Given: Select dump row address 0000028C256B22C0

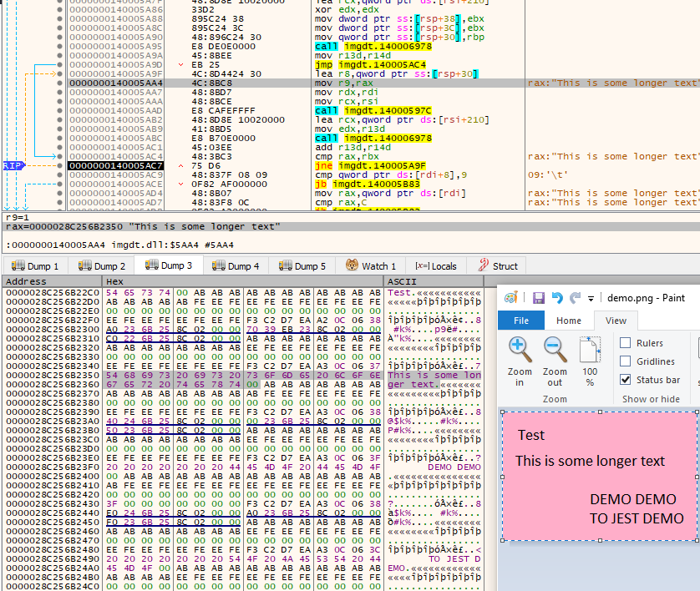Looking at the screenshot, I should pyautogui.click(x=53, y=293).
